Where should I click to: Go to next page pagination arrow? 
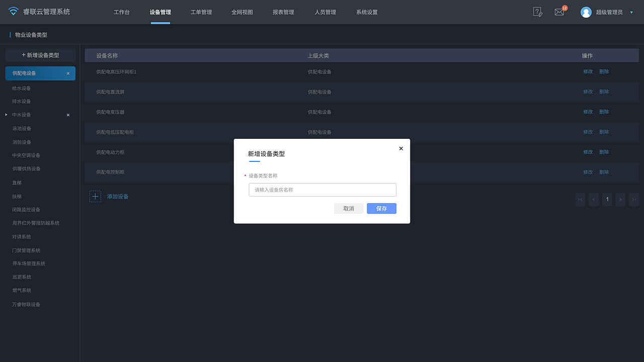(x=620, y=200)
